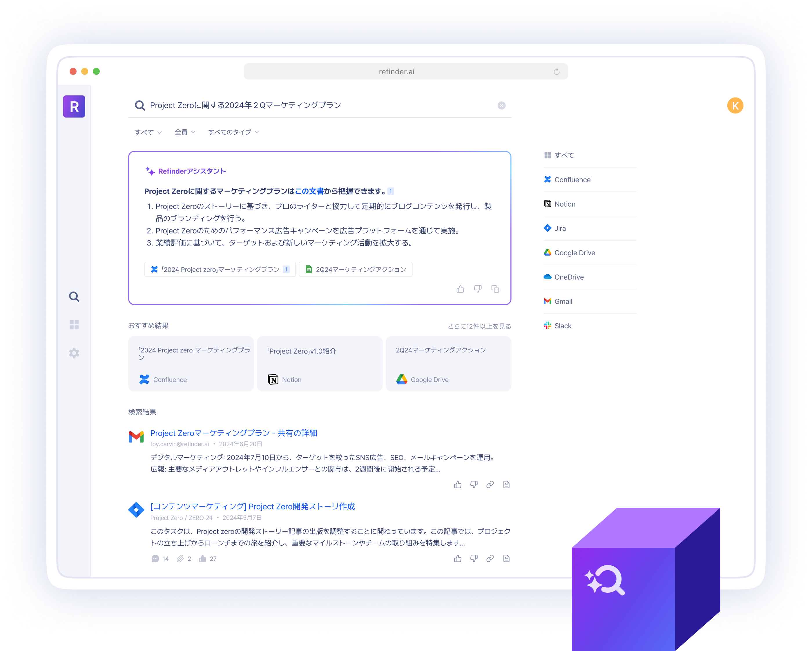This screenshot has height=651, width=812.
Task: Open settings gear in left sidebar
Action: pyautogui.click(x=74, y=353)
